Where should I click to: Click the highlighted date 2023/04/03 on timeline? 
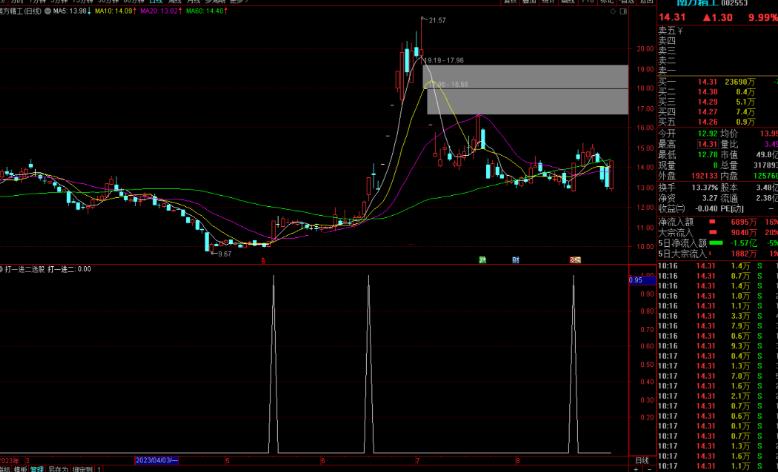156,461
